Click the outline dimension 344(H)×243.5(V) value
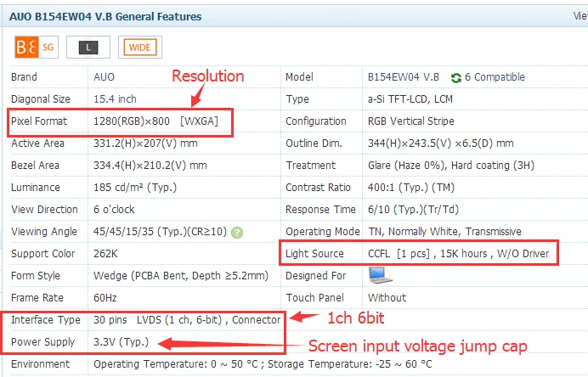588x377 pixels. coord(441,143)
